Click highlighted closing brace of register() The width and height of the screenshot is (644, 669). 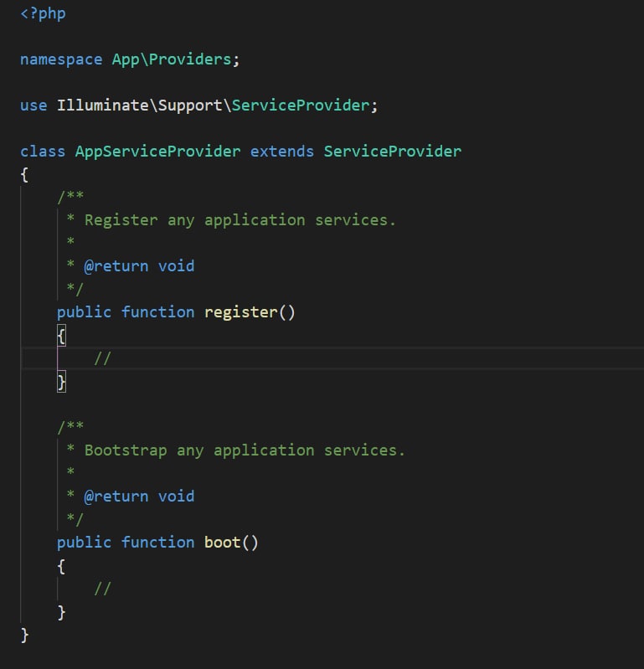61,382
